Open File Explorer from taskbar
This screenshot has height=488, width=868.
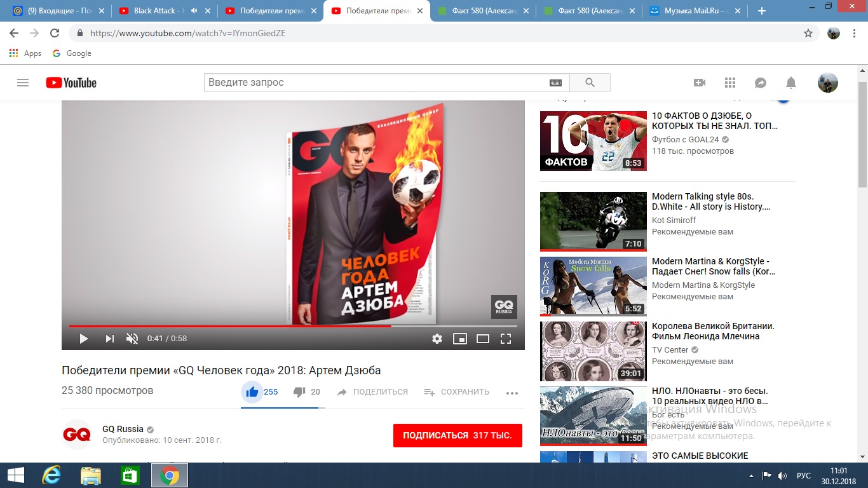coord(91,475)
